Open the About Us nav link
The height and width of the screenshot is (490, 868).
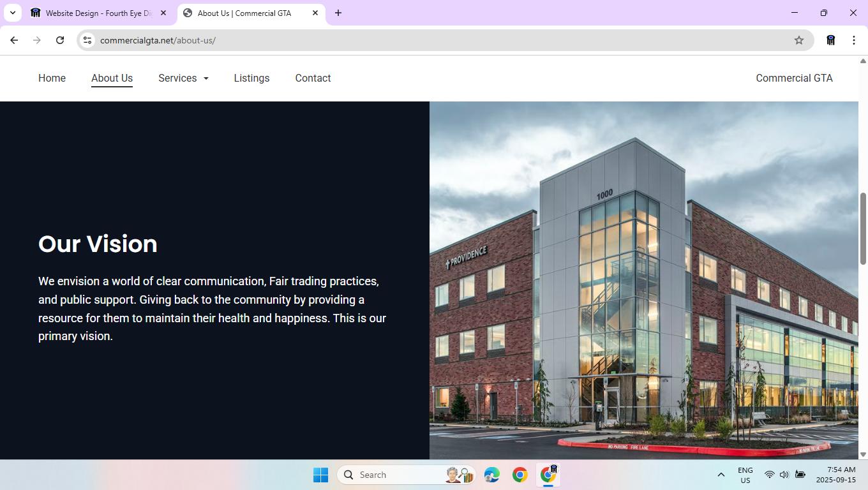112,78
